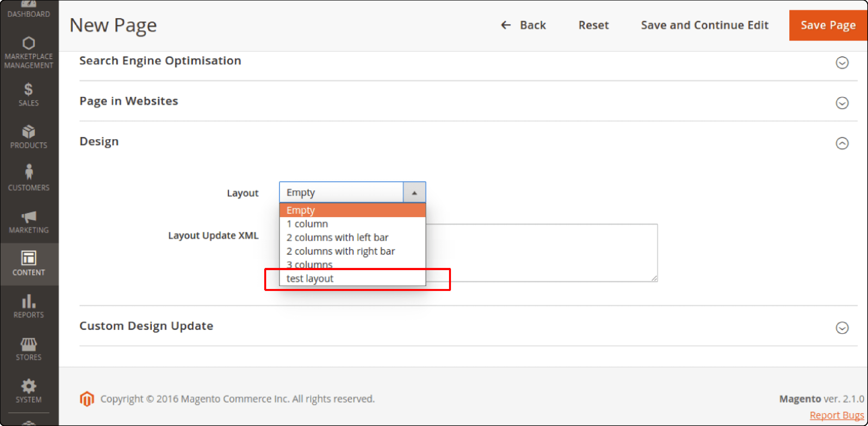Click Save and Continue Edit
868x426 pixels.
click(705, 25)
